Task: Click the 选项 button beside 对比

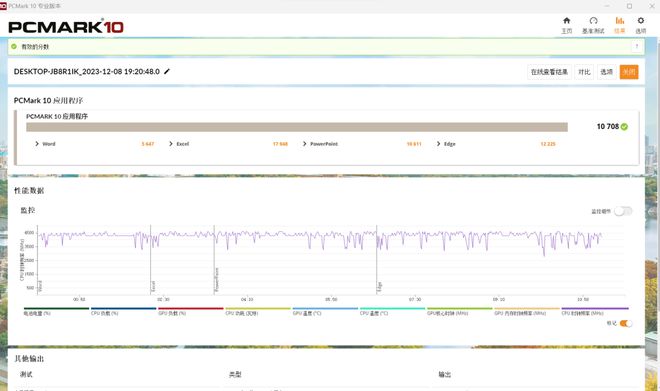Action: pos(607,72)
